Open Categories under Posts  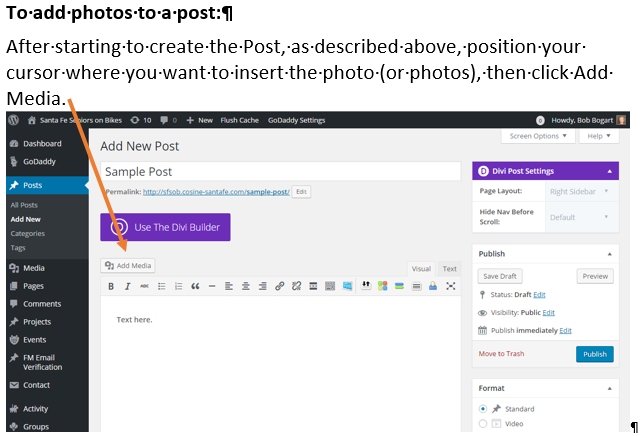tap(28, 233)
